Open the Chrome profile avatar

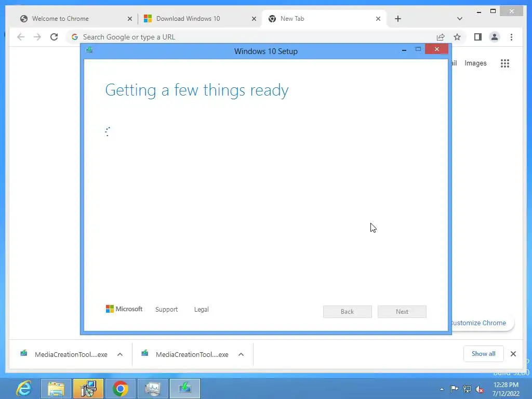point(495,37)
